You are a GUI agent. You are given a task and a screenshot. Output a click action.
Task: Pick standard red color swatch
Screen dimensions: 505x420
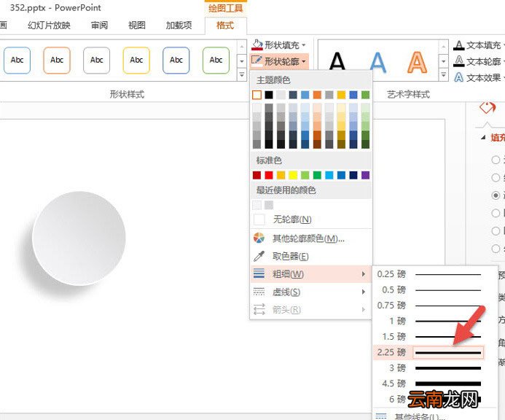pyautogui.click(x=269, y=175)
